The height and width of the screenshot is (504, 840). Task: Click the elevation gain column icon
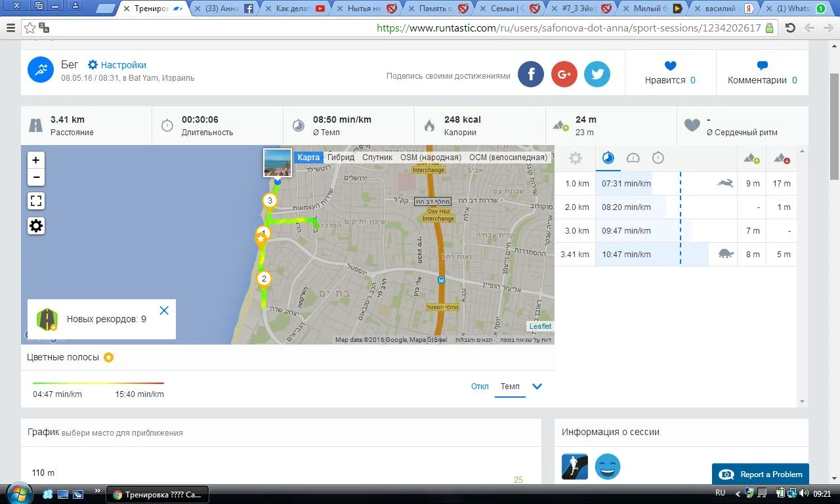click(752, 158)
